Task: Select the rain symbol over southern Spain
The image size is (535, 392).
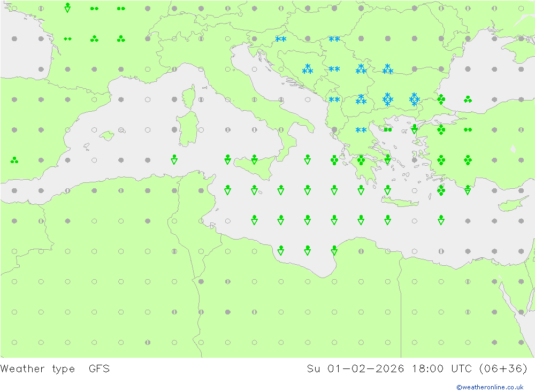Action: point(14,160)
